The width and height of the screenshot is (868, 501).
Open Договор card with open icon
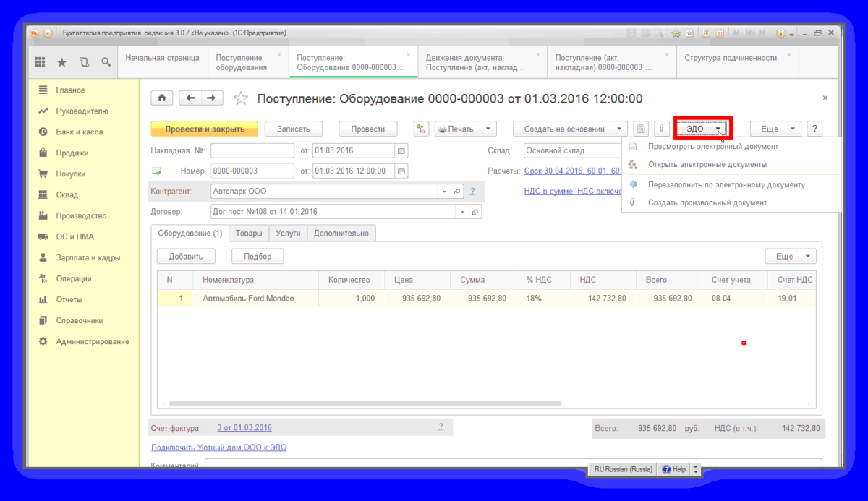pyautogui.click(x=475, y=213)
